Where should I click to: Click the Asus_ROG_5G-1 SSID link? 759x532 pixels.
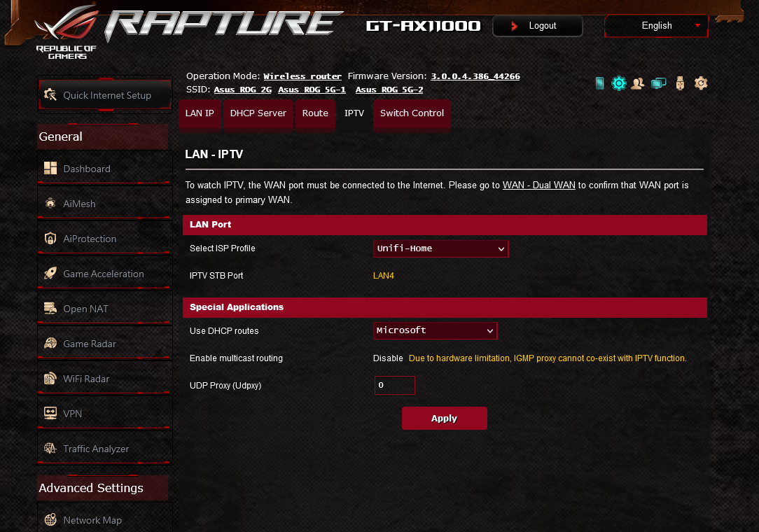point(312,90)
